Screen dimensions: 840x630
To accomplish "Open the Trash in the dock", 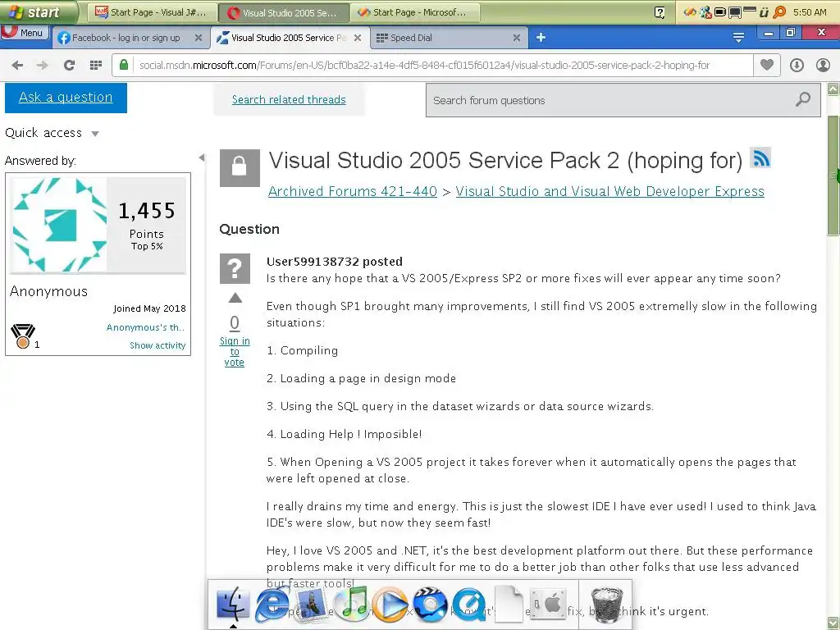I will coord(607,605).
